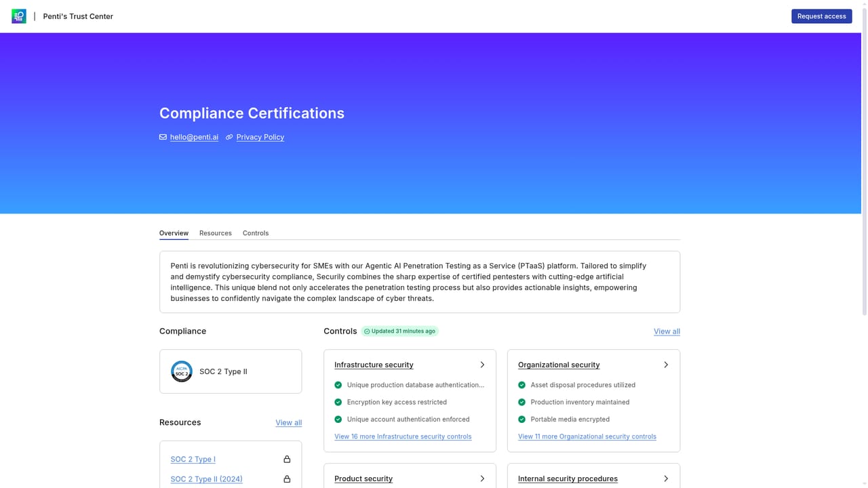Viewport: 868px width, 488px height.
Task: Click green check beside Portable media encrypted
Action: pyautogui.click(x=522, y=420)
